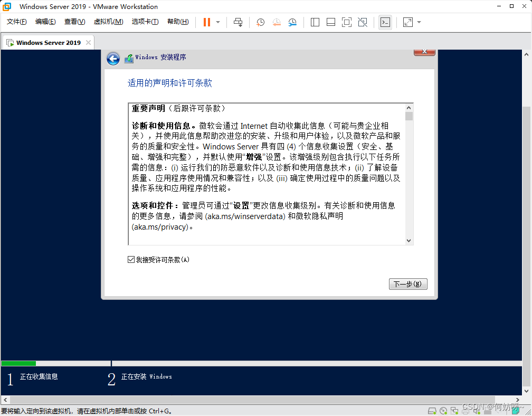Image resolution: width=532 pixels, height=416 pixels.
Task: Take a snapshot of this virtual machine
Action: point(260,22)
